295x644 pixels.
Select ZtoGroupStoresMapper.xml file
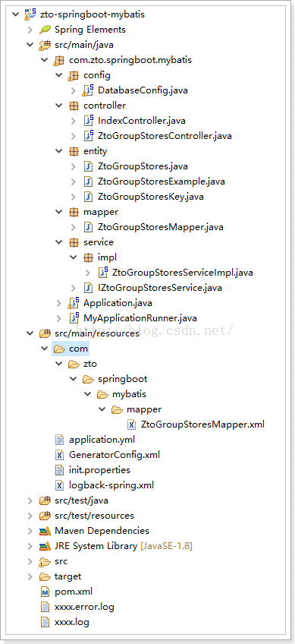tap(202, 425)
